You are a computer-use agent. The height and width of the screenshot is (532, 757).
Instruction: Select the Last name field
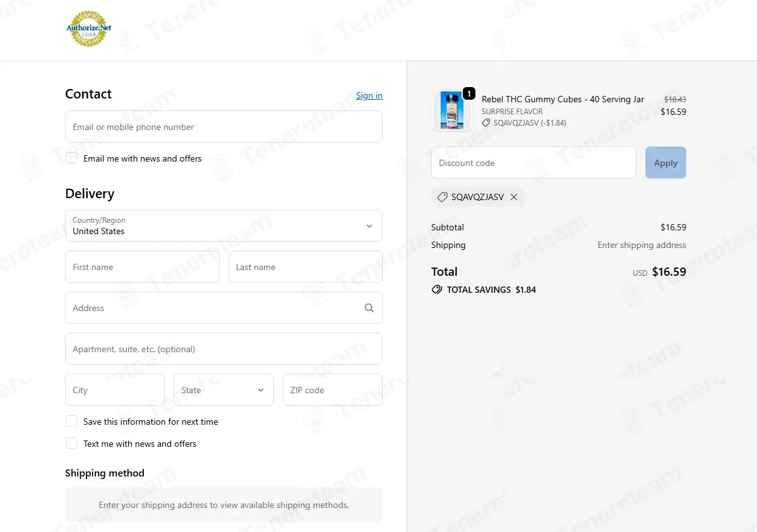coord(305,266)
